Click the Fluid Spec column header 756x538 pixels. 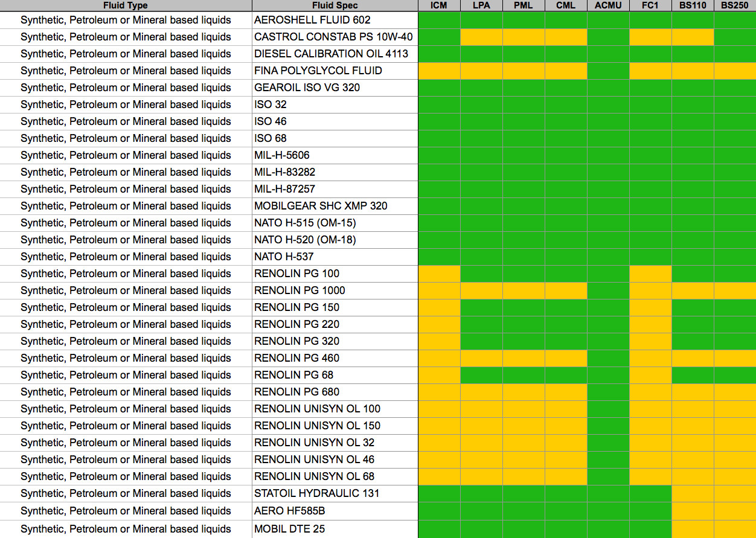click(335, 5)
